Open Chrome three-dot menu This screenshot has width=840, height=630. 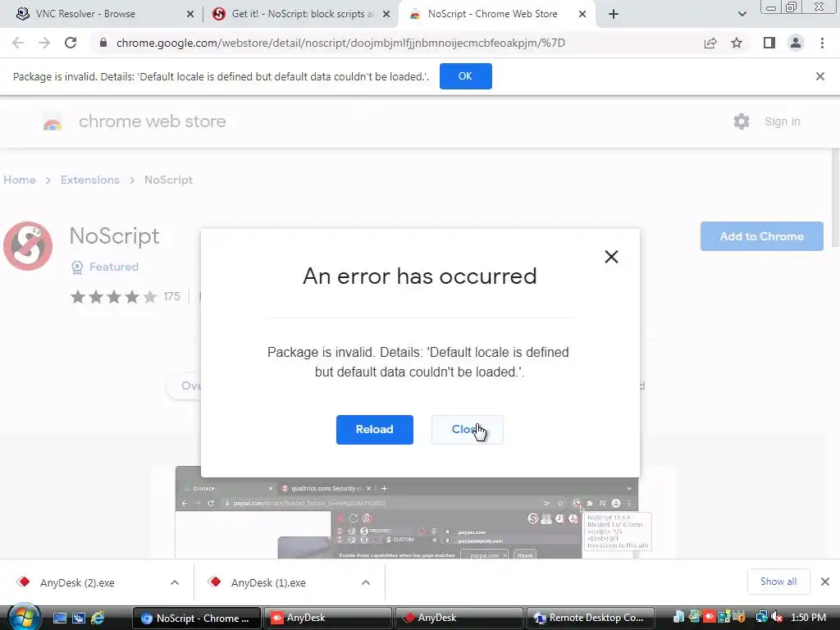(x=822, y=43)
